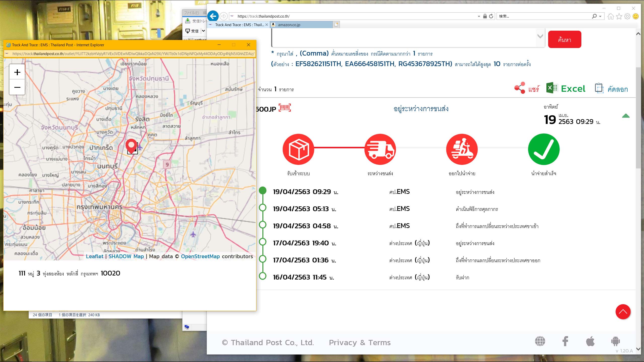Click the 19/04/2563 09:29 timeline marker
644x362 pixels.
(263, 190)
